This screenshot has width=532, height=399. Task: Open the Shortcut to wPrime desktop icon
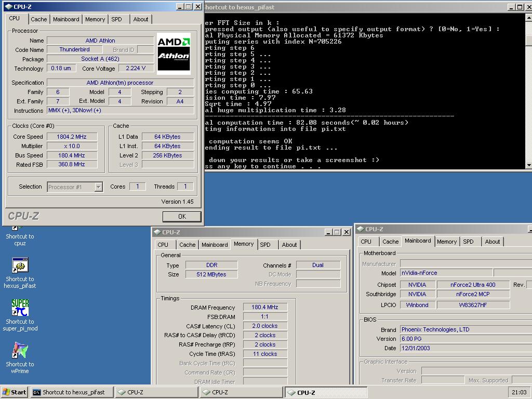(20, 357)
